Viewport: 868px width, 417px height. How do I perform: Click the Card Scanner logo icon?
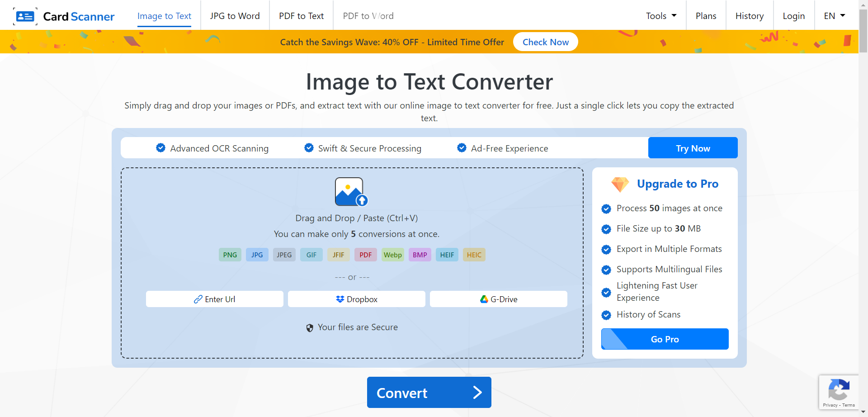pyautogui.click(x=26, y=16)
